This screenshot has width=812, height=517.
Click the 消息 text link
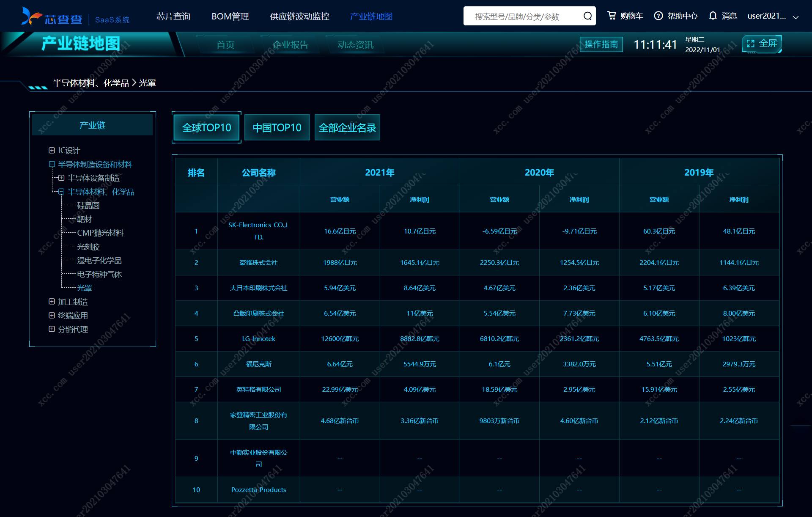730,16
